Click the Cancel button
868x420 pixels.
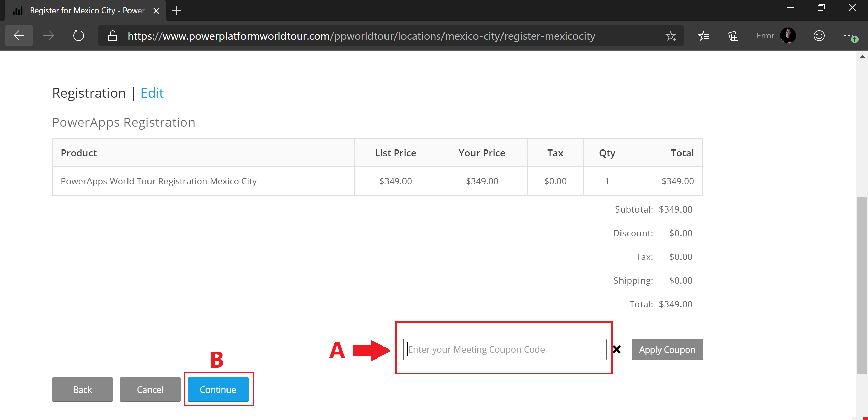150,389
